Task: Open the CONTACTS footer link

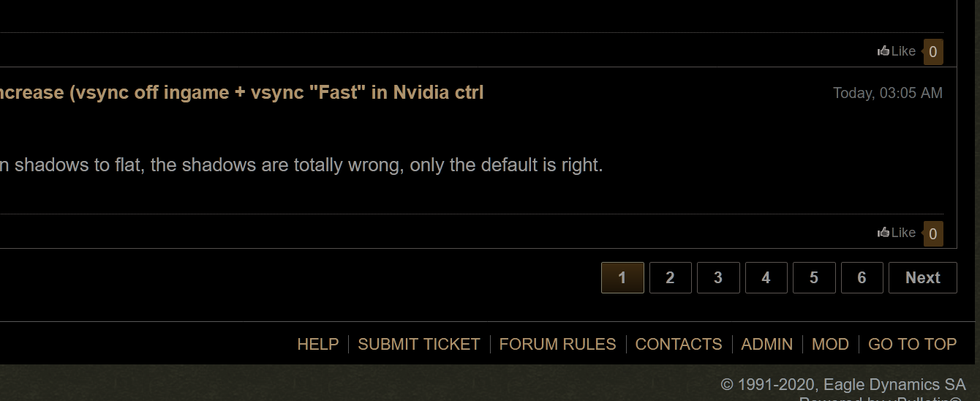Action: pyautogui.click(x=679, y=344)
